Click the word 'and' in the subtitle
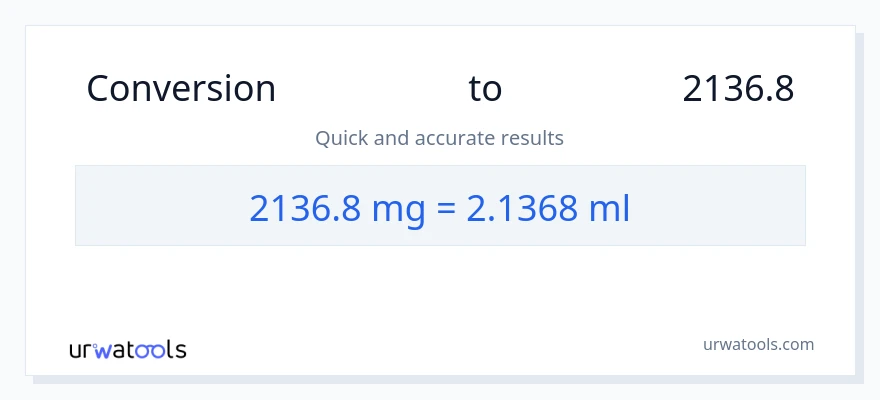This screenshot has height=400, width=880. [x=390, y=138]
